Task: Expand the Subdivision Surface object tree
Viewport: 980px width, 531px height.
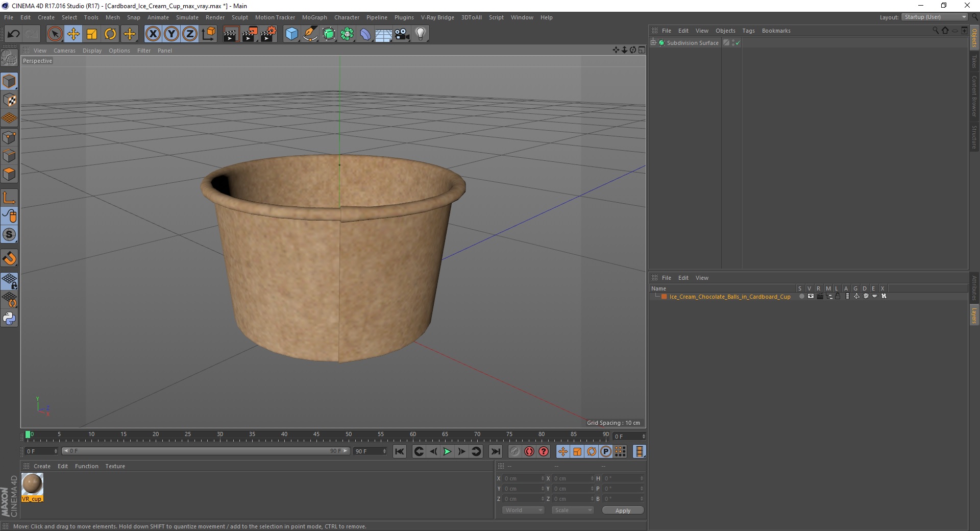Action: [x=653, y=43]
